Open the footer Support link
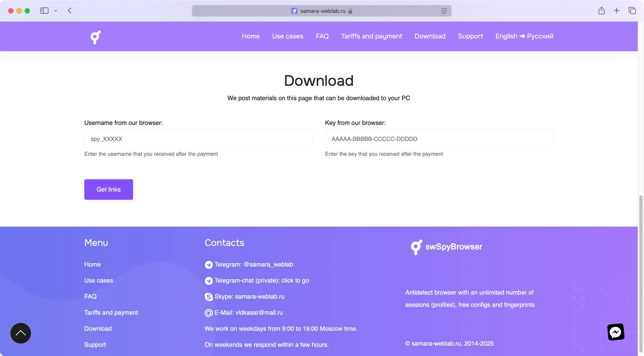This screenshot has height=356, width=644. click(95, 345)
